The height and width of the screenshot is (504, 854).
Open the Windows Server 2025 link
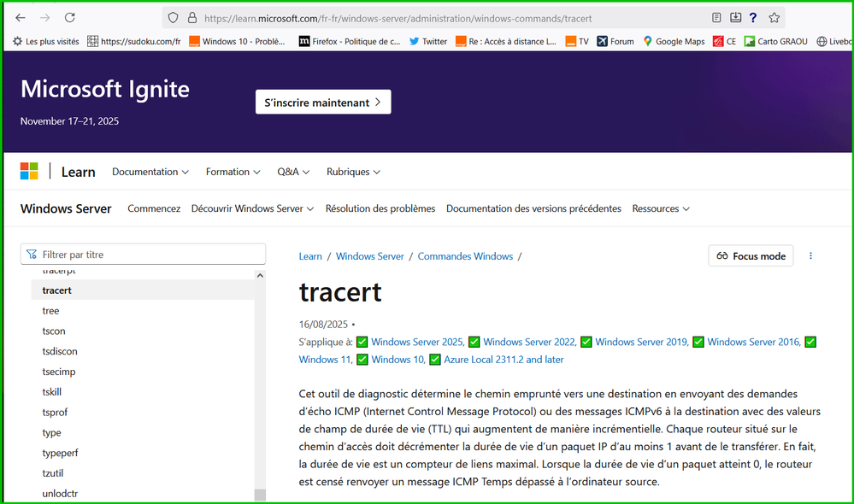click(417, 342)
